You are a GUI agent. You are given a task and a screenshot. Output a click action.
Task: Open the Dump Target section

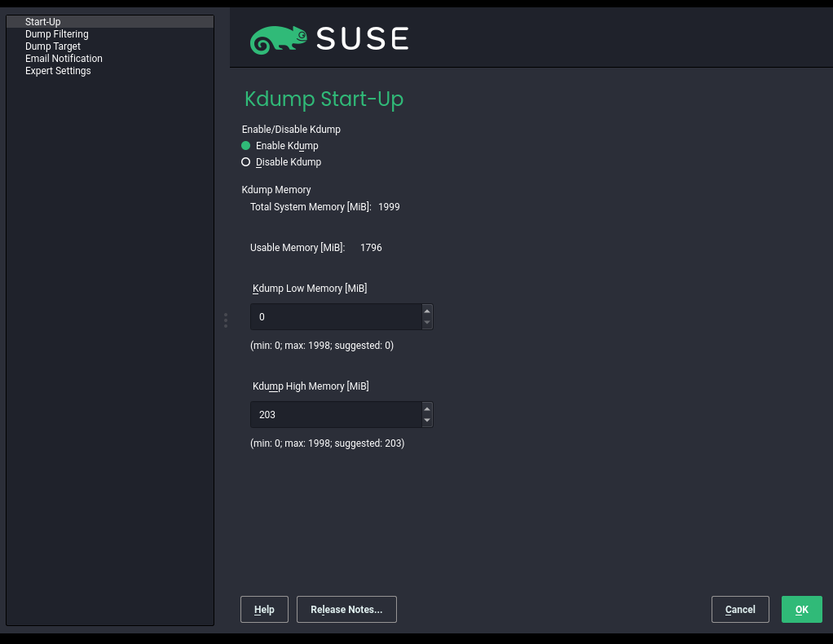[53, 46]
